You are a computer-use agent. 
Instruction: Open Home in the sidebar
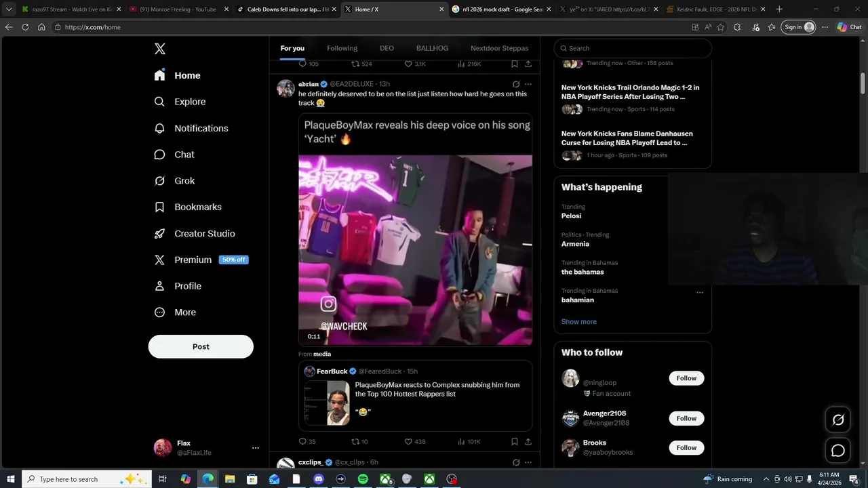[177, 75]
